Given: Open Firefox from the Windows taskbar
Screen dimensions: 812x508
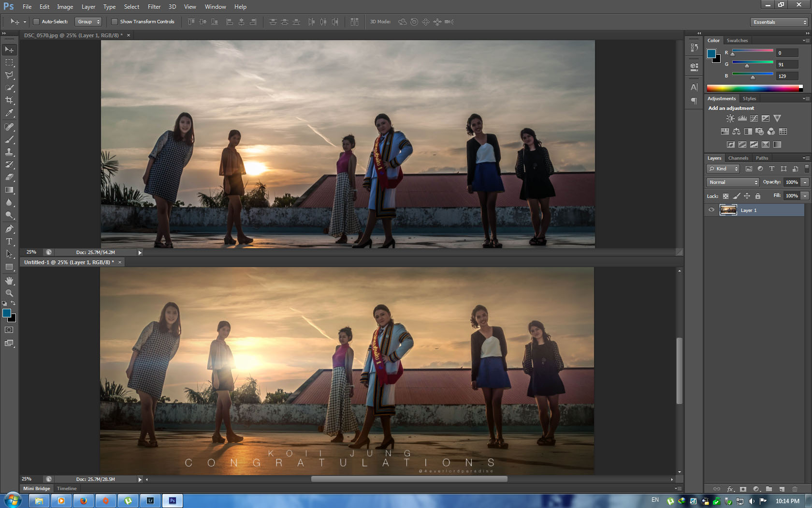Looking at the screenshot, I should 83,501.
